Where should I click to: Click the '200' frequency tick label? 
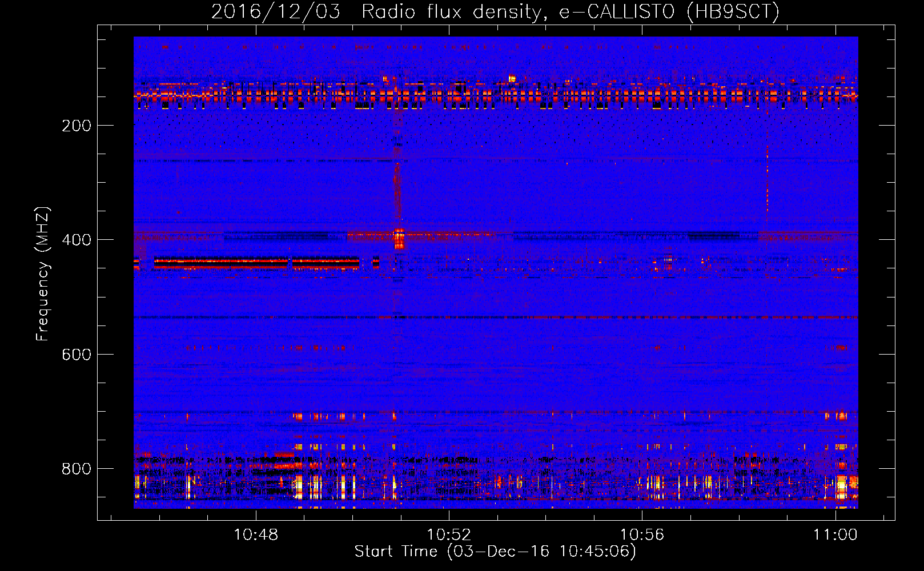[x=77, y=126]
